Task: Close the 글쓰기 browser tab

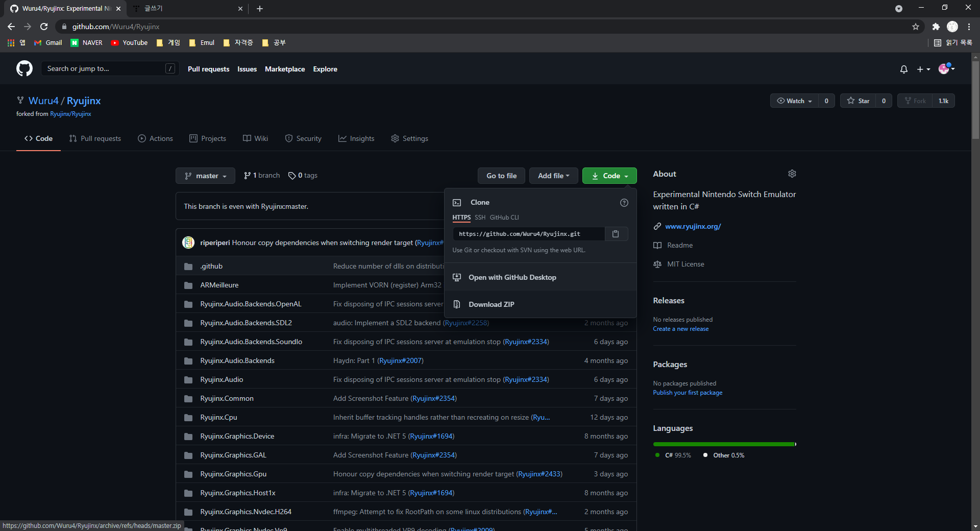Action: pos(240,9)
